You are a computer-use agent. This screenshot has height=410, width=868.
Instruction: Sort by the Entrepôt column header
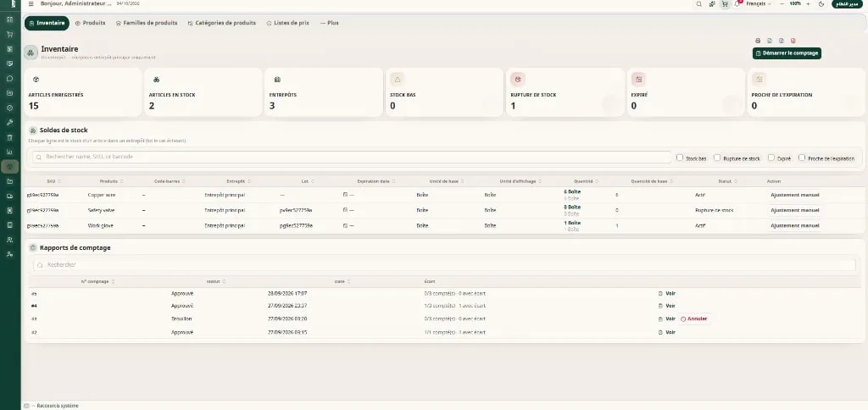tap(238, 181)
